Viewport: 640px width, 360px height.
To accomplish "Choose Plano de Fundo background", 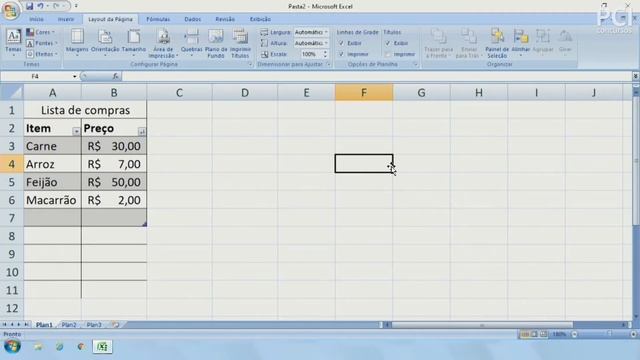I will 216,43.
